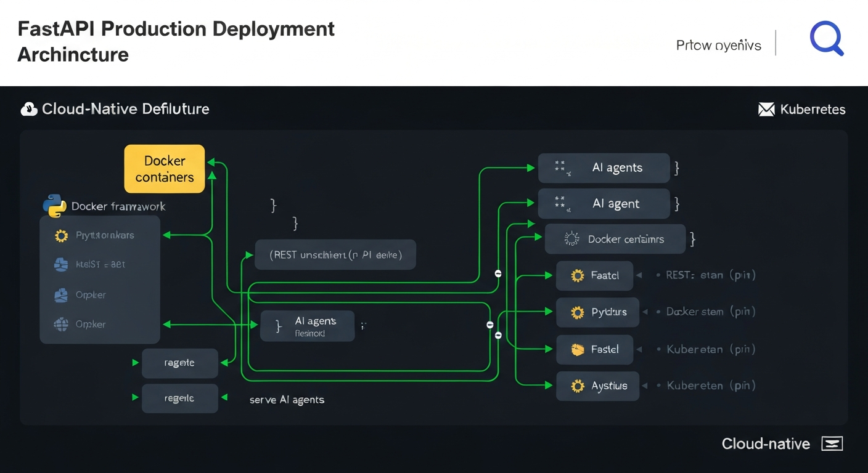Image resolution: width=868 pixels, height=473 pixels.
Task: Click the gray triangle right of Pytdurs
Action: tap(645, 312)
